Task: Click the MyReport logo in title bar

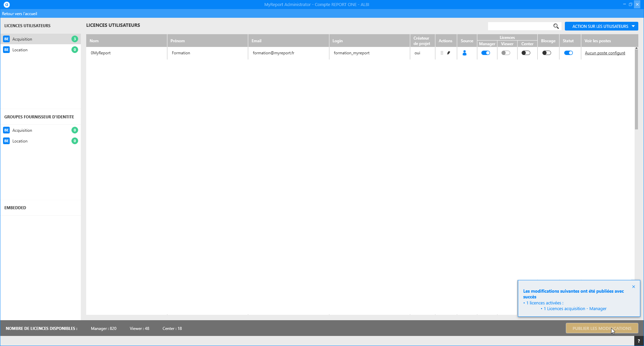Action: pos(7,4)
